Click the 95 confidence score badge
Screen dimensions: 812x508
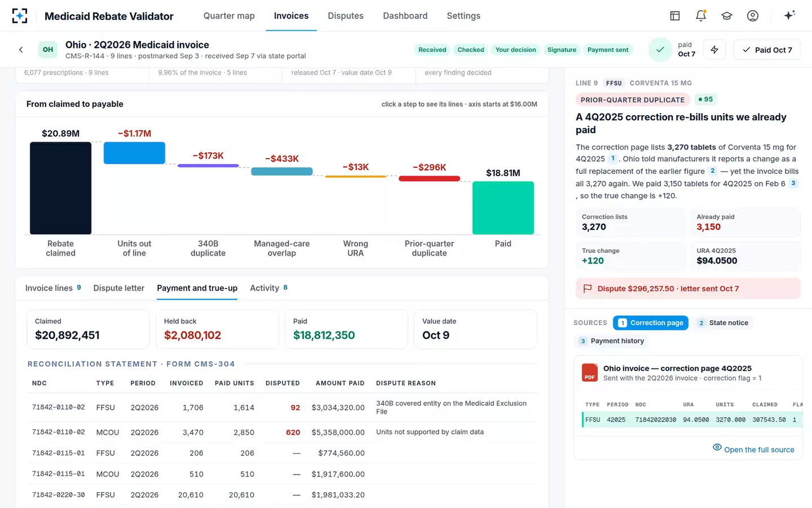pyautogui.click(x=705, y=99)
